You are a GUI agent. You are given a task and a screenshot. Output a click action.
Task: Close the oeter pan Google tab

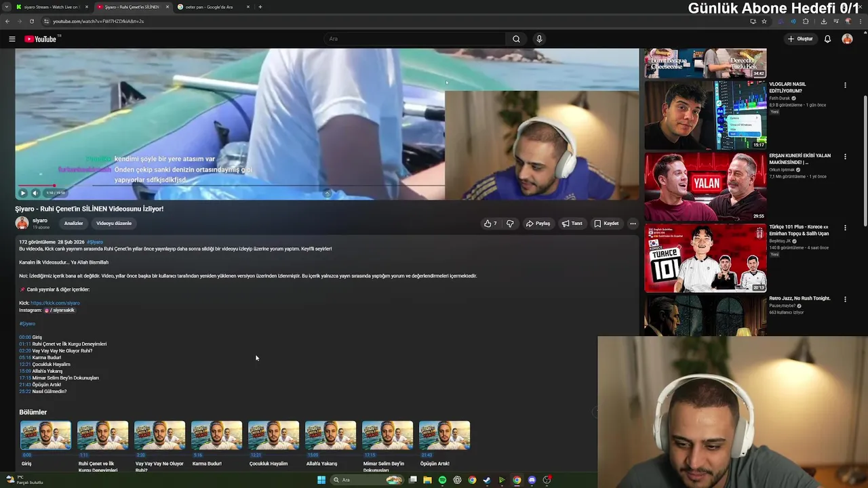click(x=248, y=7)
